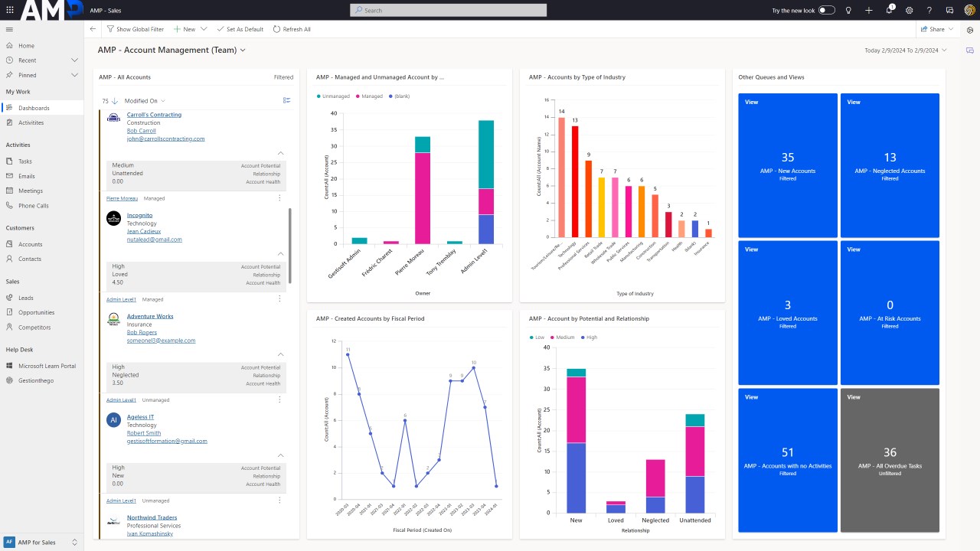
Task: Click the plus quick-create icon
Action: [x=869, y=10]
